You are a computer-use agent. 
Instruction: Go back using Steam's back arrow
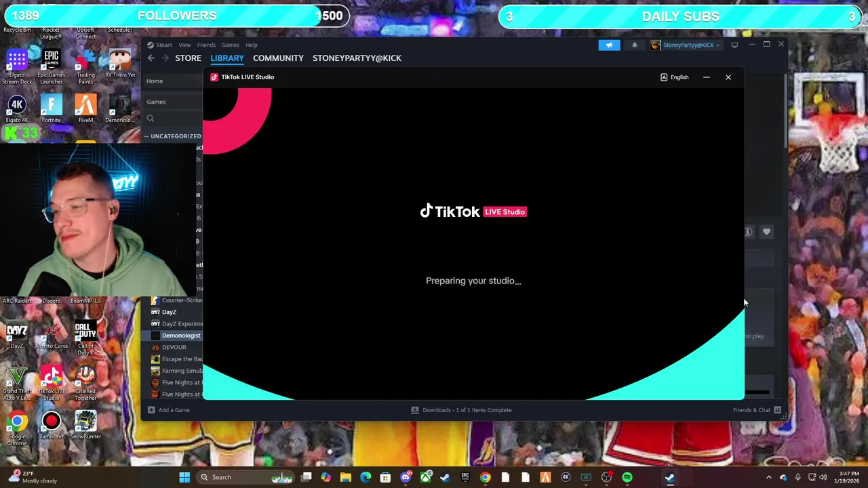coord(151,58)
